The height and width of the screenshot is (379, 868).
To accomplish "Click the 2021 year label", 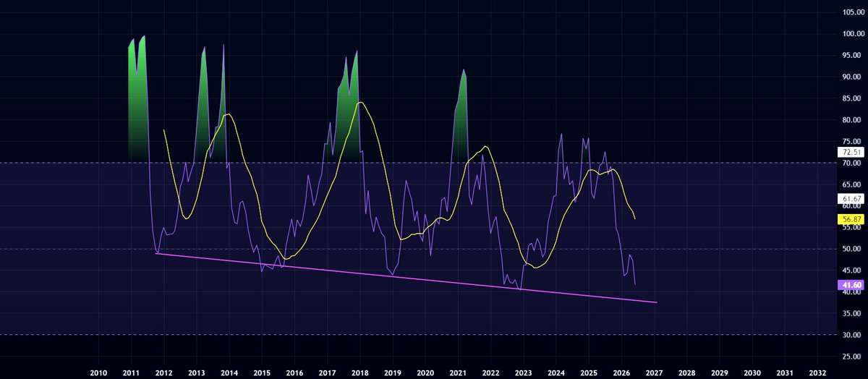I will coord(458,372).
